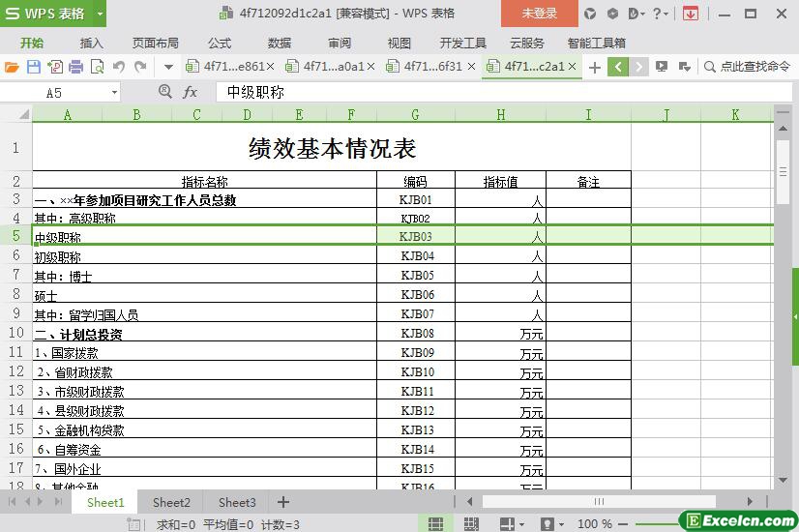Add a new sheet with plus button
The image size is (799, 532).
283,502
